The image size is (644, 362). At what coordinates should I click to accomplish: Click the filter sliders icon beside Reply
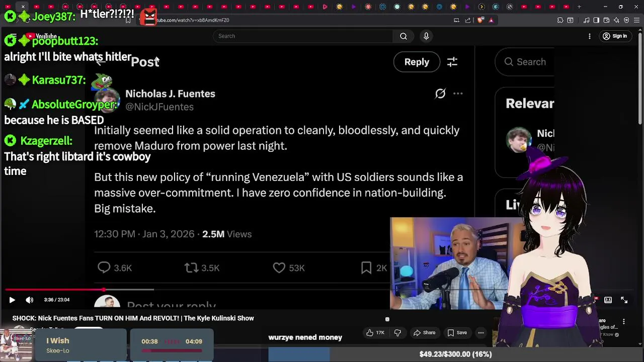click(x=452, y=62)
